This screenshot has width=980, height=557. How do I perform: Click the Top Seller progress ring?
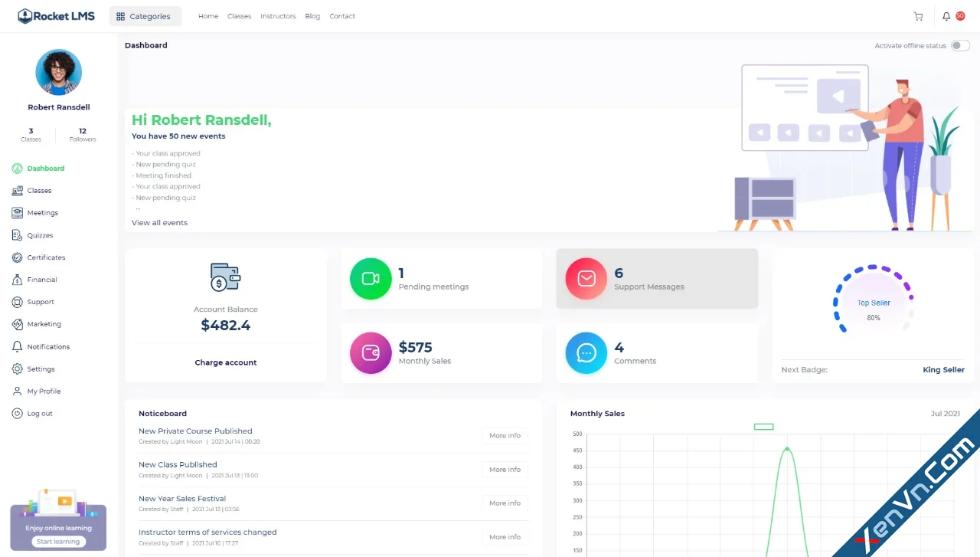[x=874, y=299]
